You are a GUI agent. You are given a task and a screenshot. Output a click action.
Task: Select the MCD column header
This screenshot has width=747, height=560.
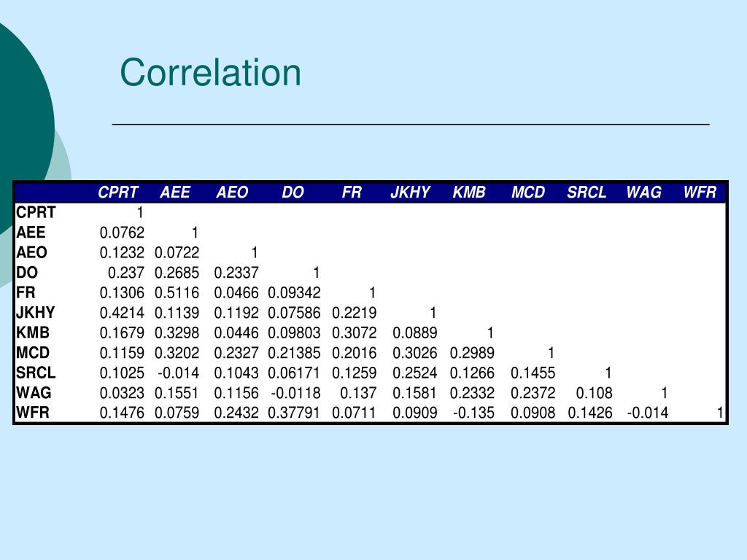coord(528,192)
